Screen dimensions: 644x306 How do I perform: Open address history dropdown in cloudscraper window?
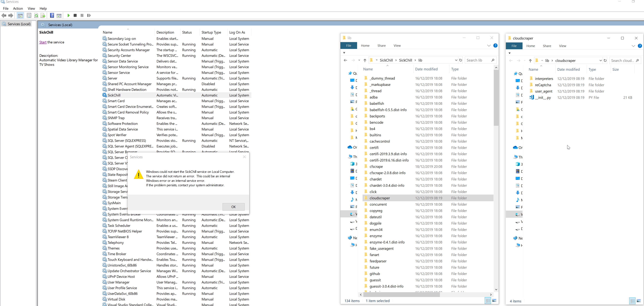pyautogui.click(x=601, y=60)
